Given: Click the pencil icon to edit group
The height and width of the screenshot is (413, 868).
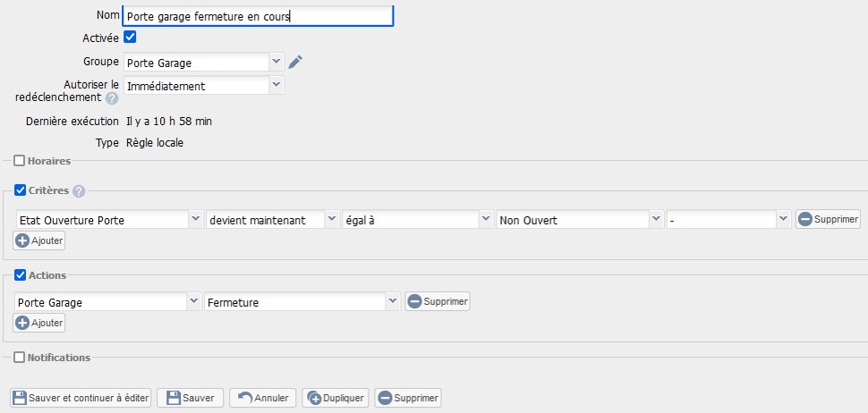Looking at the screenshot, I should 296,62.
